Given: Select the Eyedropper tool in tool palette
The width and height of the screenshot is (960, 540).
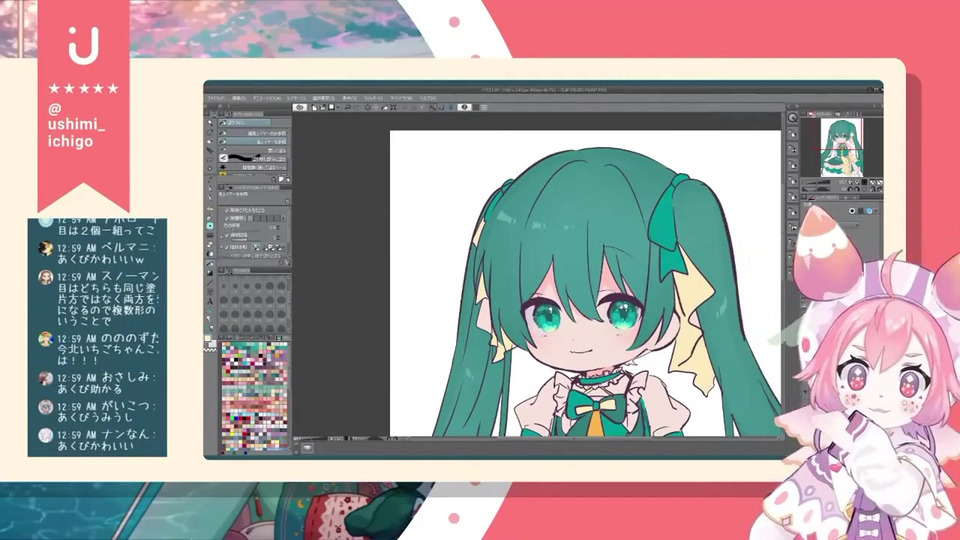Looking at the screenshot, I should point(210,179).
